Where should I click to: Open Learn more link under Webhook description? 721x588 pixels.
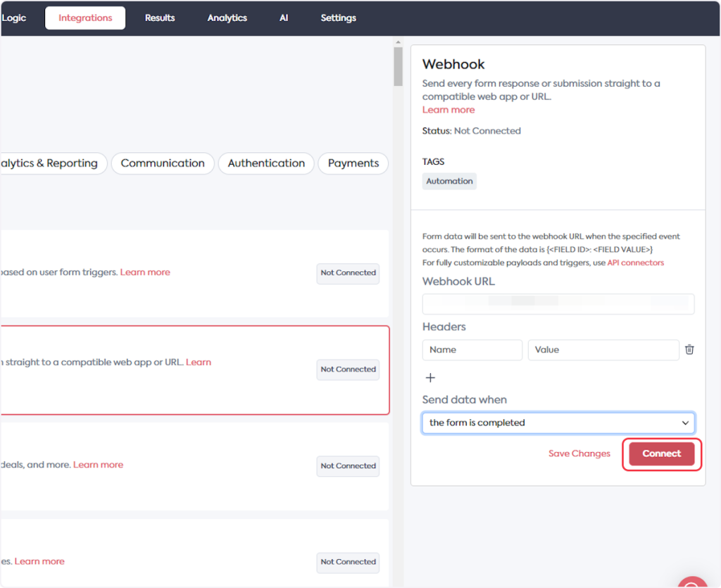click(449, 110)
